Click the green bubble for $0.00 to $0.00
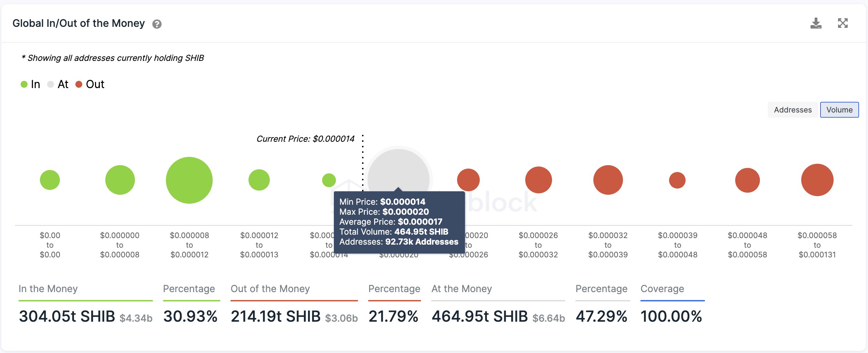 [50, 180]
